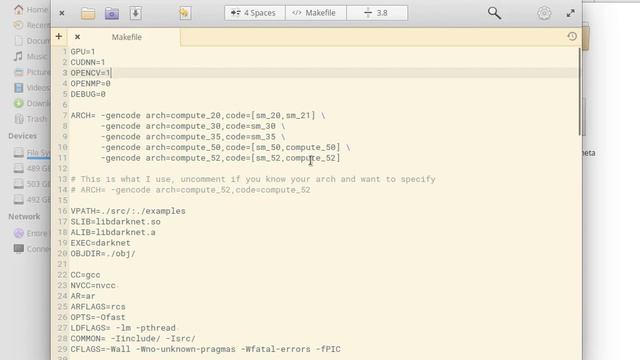
Task: Open Home in the file manager sidebar
Action: 31,9
